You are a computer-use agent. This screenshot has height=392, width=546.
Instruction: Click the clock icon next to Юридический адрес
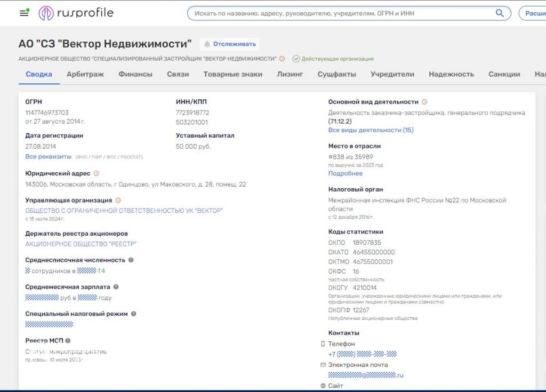pyautogui.click(x=97, y=173)
